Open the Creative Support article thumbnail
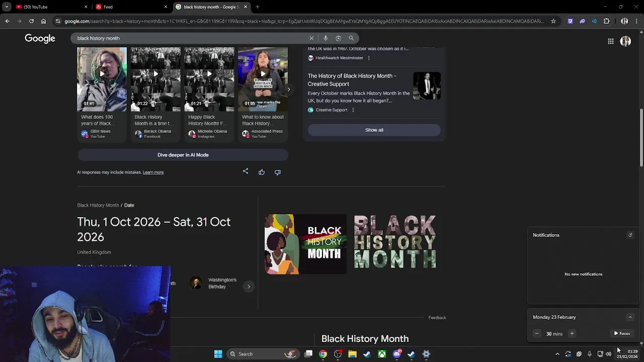This screenshot has width=644, height=362. point(427,86)
